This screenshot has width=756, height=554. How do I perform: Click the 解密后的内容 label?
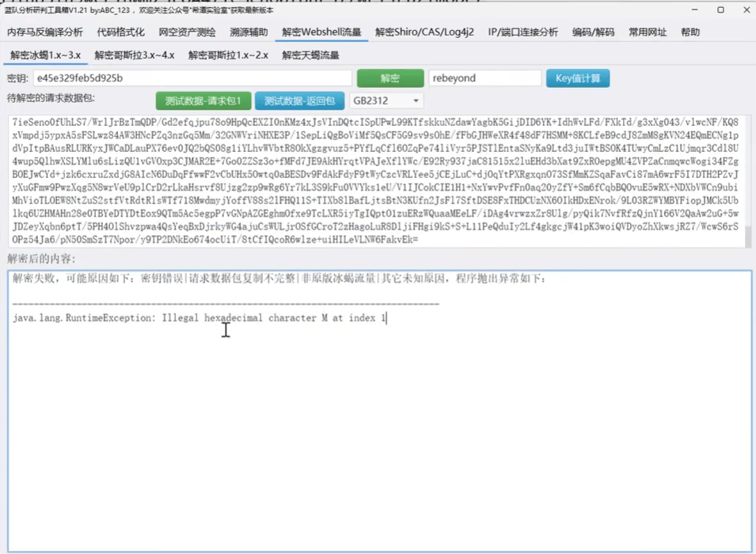tap(41, 259)
